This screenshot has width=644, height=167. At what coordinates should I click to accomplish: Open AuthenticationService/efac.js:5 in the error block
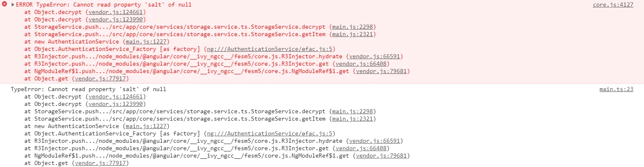(x=269, y=49)
